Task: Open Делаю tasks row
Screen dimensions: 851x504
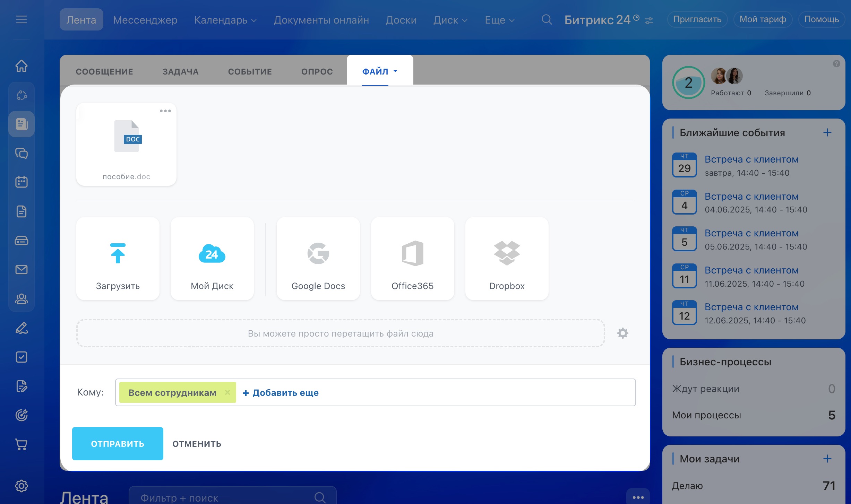Action: pyautogui.click(x=753, y=486)
